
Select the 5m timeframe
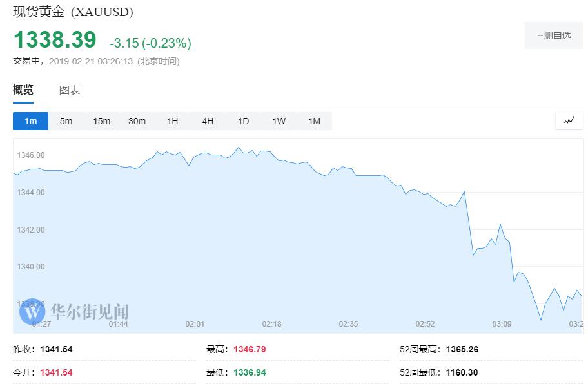point(66,121)
